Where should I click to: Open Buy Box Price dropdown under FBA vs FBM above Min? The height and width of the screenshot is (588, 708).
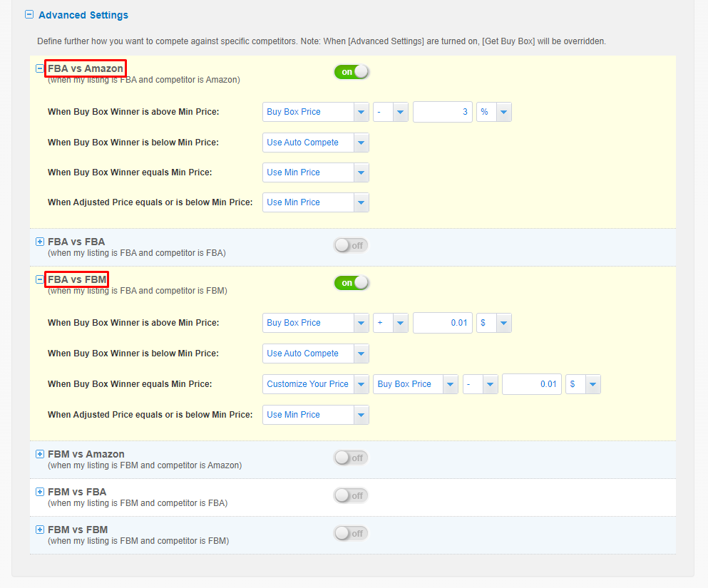tap(316, 323)
